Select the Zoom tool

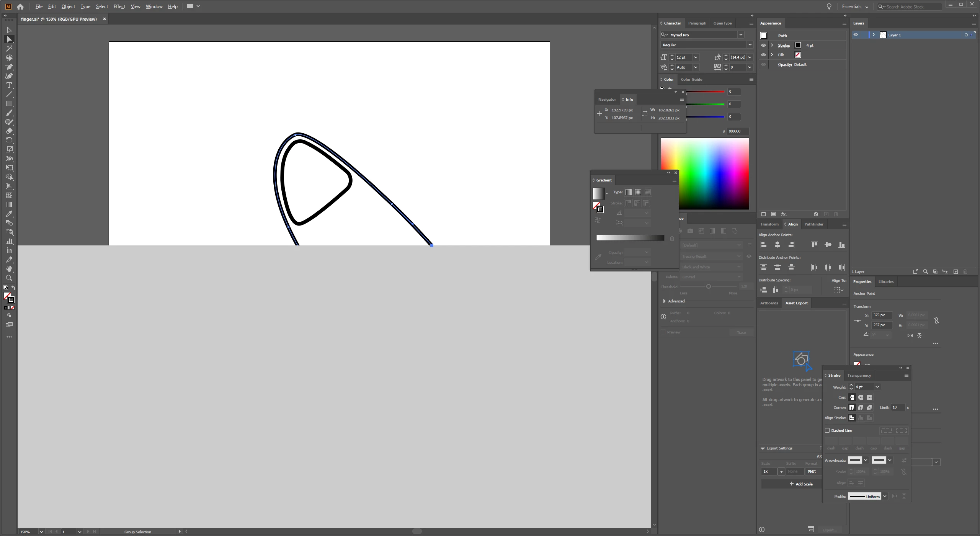(9, 278)
